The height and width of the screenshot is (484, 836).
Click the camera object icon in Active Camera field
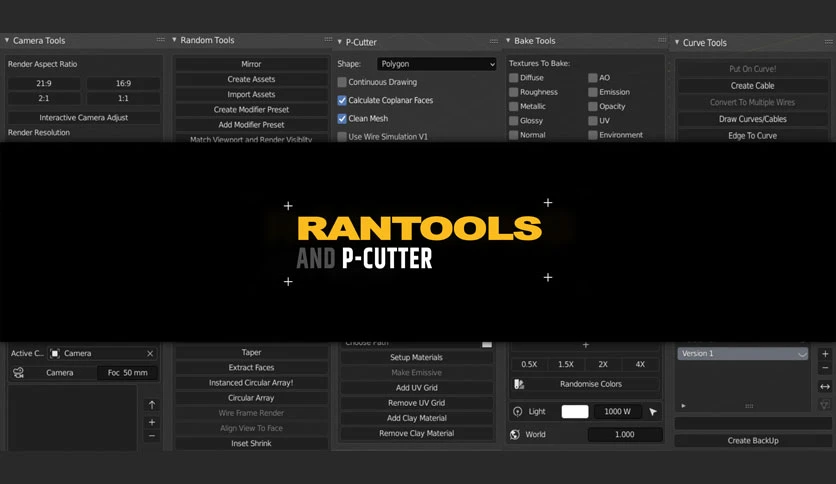click(54, 353)
